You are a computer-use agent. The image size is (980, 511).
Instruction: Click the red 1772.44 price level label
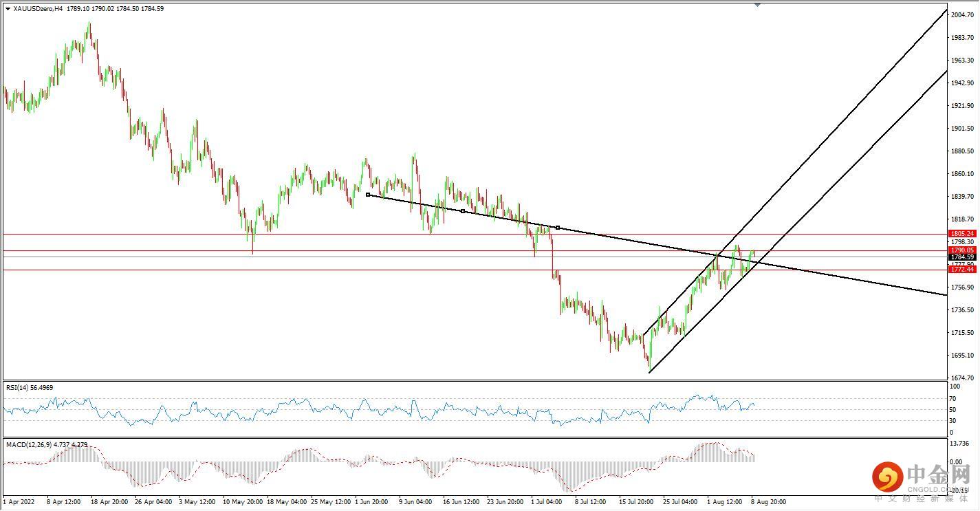point(962,270)
